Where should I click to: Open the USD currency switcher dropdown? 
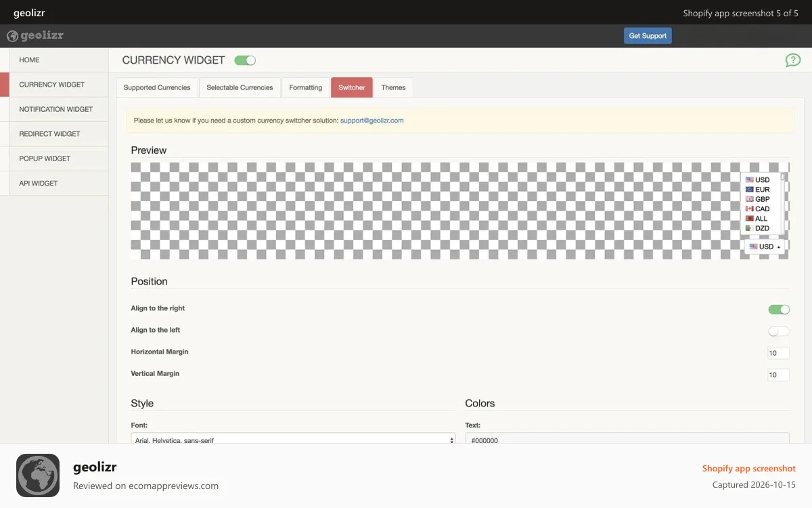(x=765, y=247)
